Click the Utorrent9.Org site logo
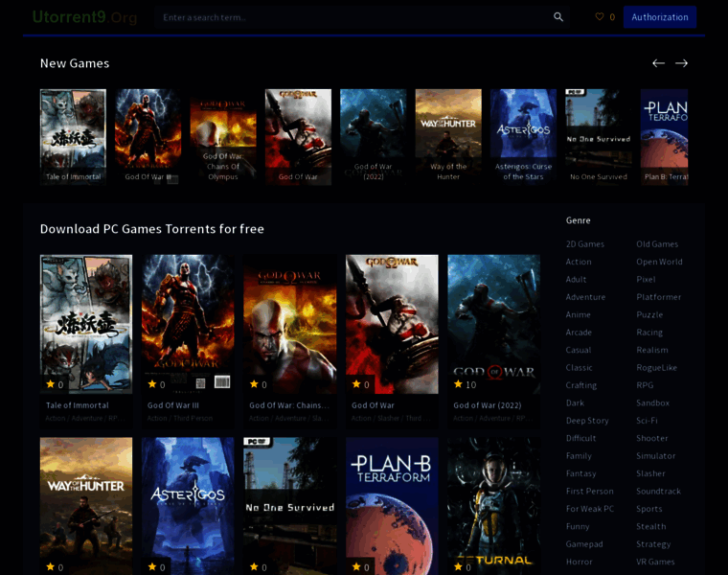The image size is (728, 575). (x=84, y=17)
